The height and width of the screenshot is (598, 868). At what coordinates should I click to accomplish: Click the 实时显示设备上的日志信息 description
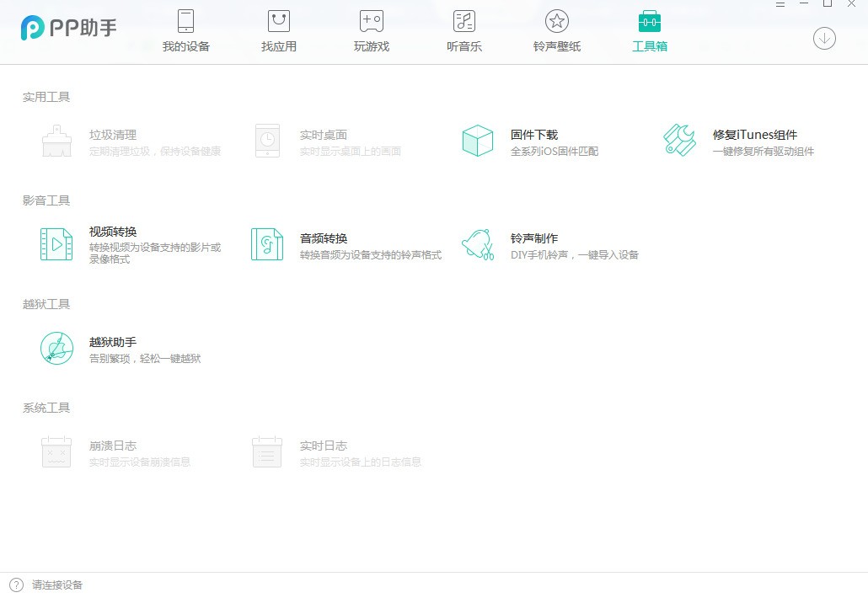click(x=361, y=462)
